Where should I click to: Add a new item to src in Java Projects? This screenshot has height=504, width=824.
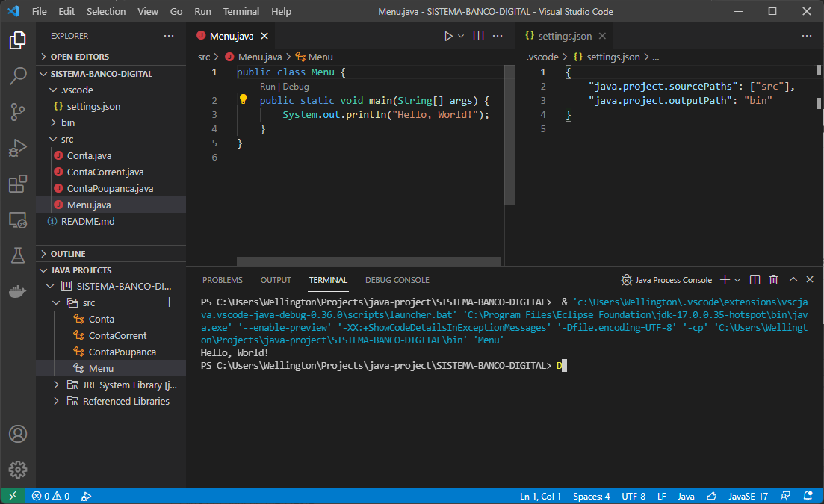point(170,302)
